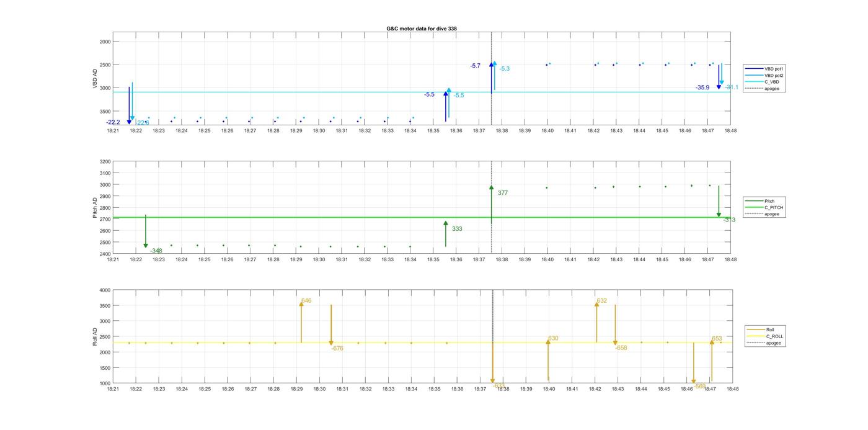Click the cyan '-5.5' annotation

point(459,96)
